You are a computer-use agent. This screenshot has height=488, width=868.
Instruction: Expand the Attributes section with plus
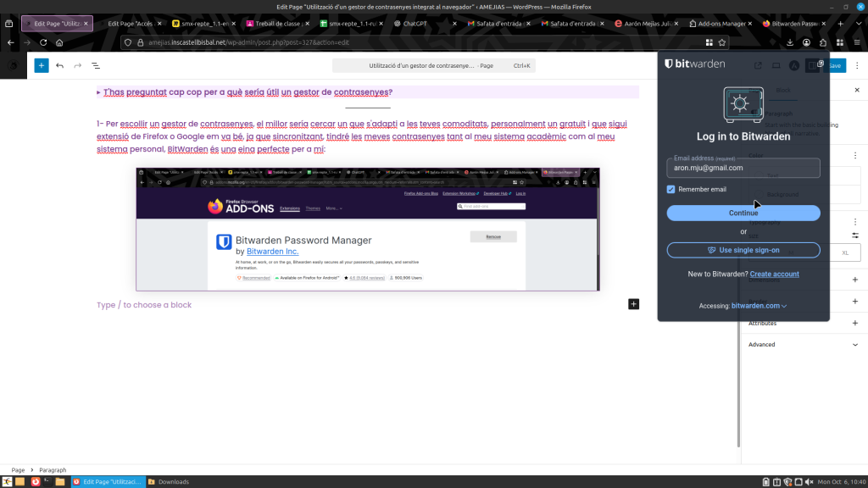(x=854, y=323)
